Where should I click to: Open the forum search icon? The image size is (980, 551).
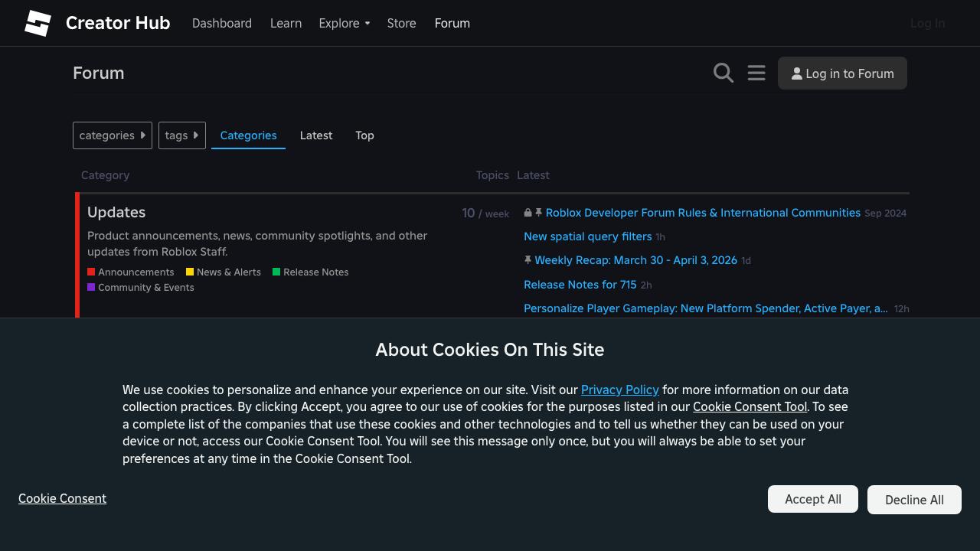click(723, 73)
